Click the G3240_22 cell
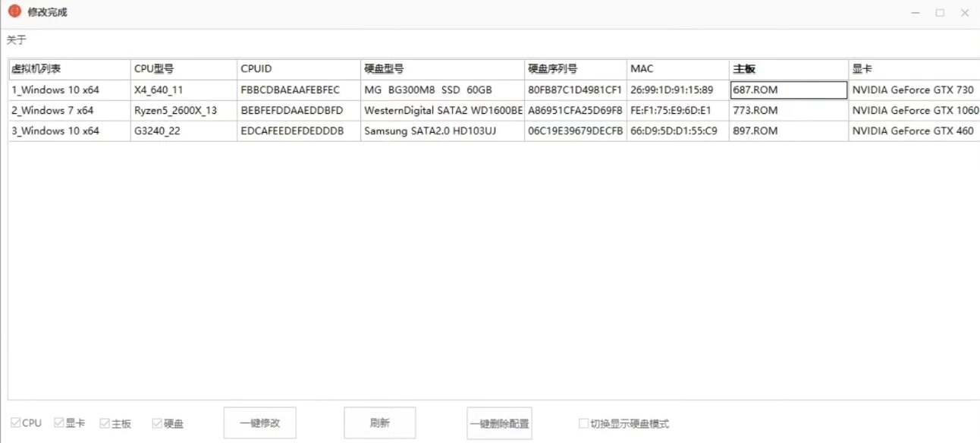Image resolution: width=980 pixels, height=443 pixels. (x=184, y=130)
